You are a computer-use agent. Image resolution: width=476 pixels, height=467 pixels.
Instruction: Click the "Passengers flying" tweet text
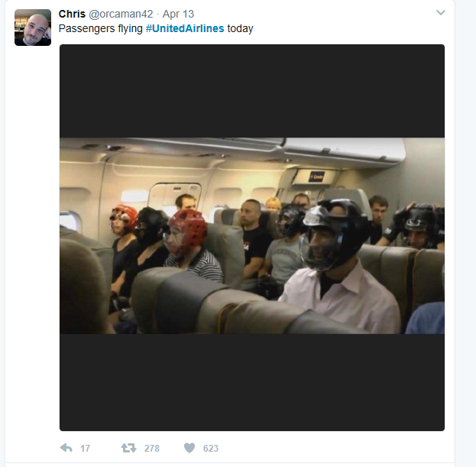(x=101, y=28)
